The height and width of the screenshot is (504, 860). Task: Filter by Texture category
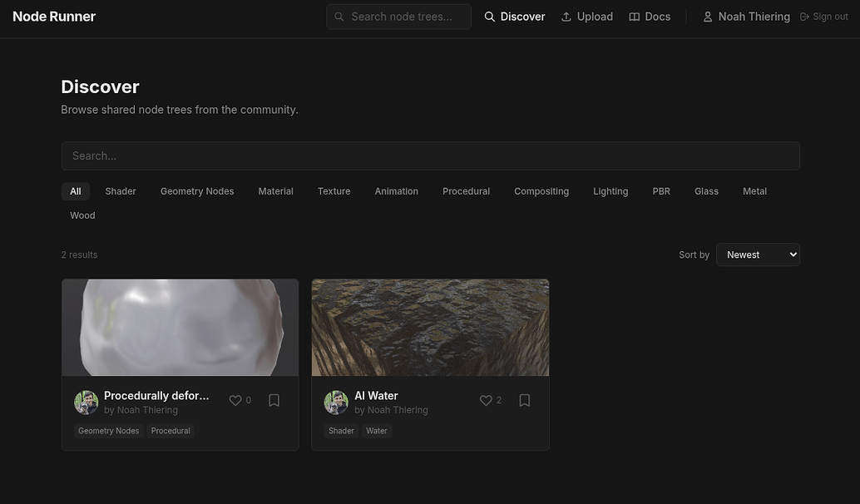click(x=334, y=191)
